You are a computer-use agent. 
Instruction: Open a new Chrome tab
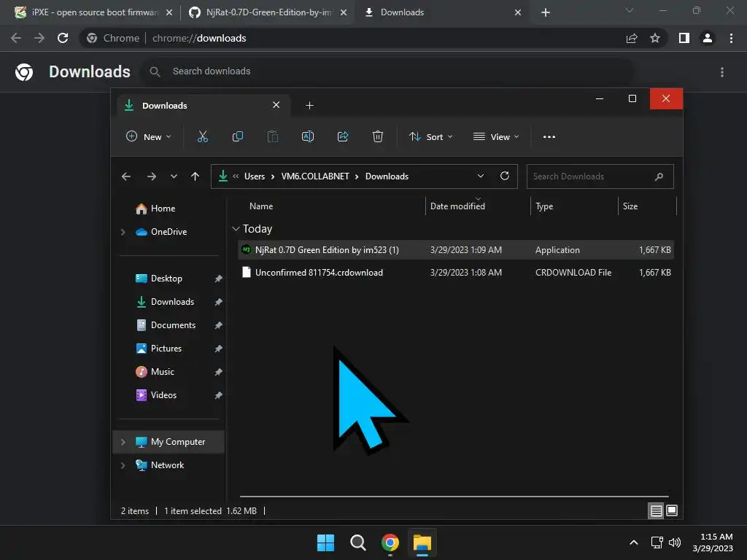click(x=546, y=12)
